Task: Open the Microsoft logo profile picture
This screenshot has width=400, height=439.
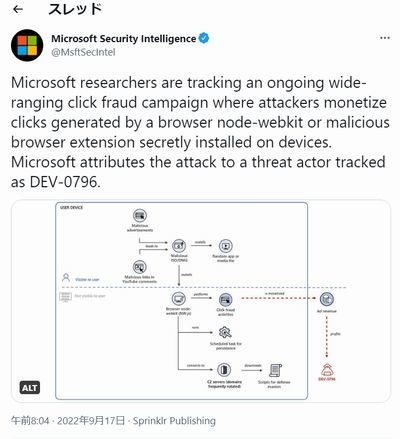Action: pos(27,45)
